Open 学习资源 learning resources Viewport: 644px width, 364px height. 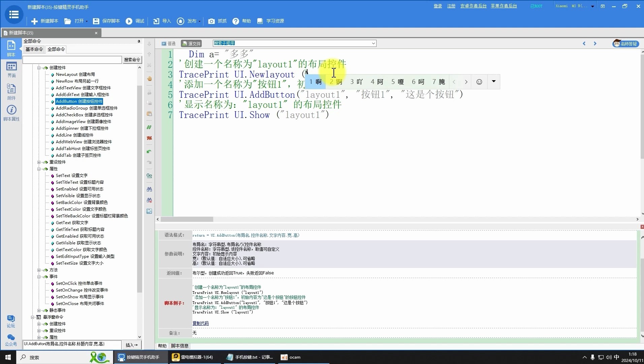coord(271,21)
